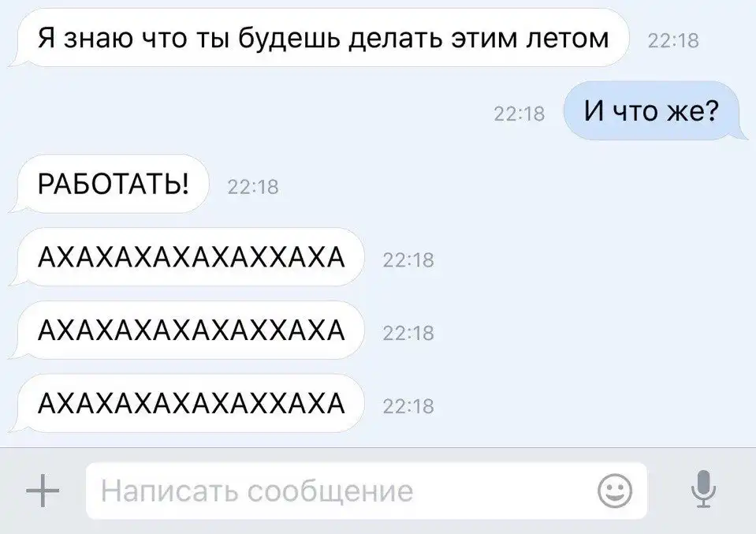The height and width of the screenshot is (534, 756).
Task: Select the outgoing "И что же?" bubble
Action: (655, 111)
